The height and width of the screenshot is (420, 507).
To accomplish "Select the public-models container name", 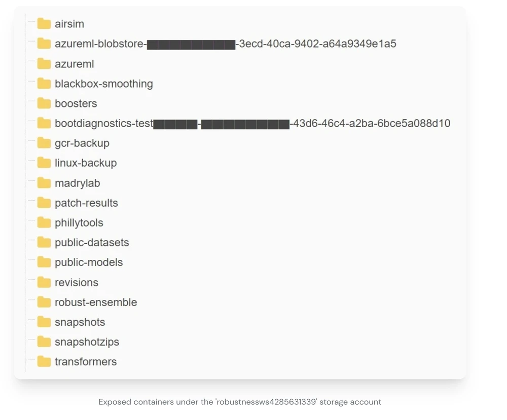I will click(89, 262).
